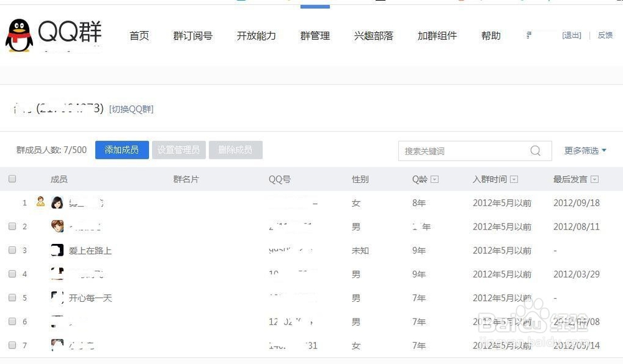The height and width of the screenshot is (364, 623).
Task: Click the avatar beside 爱上在路上
Action: click(57, 251)
